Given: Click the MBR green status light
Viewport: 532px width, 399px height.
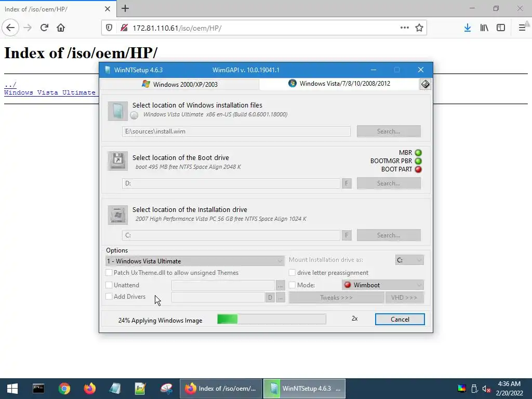Looking at the screenshot, I should point(418,153).
